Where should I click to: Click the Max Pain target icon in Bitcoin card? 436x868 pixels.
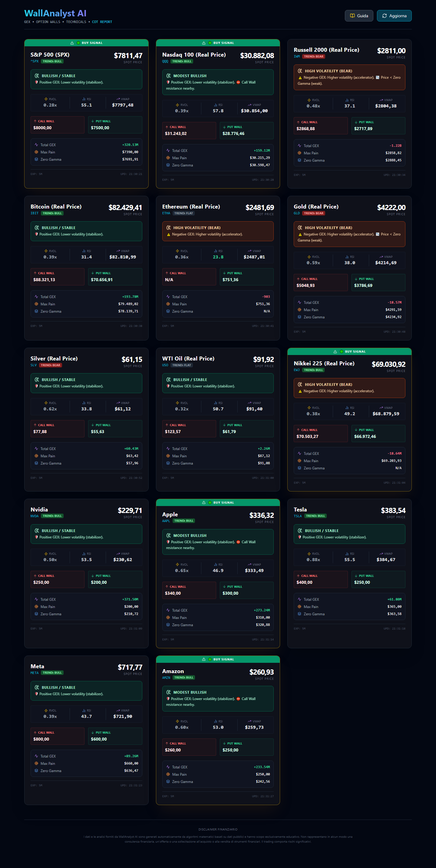(36, 304)
